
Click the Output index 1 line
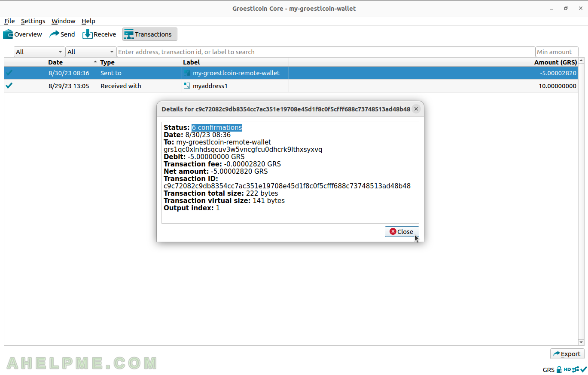tap(192, 208)
